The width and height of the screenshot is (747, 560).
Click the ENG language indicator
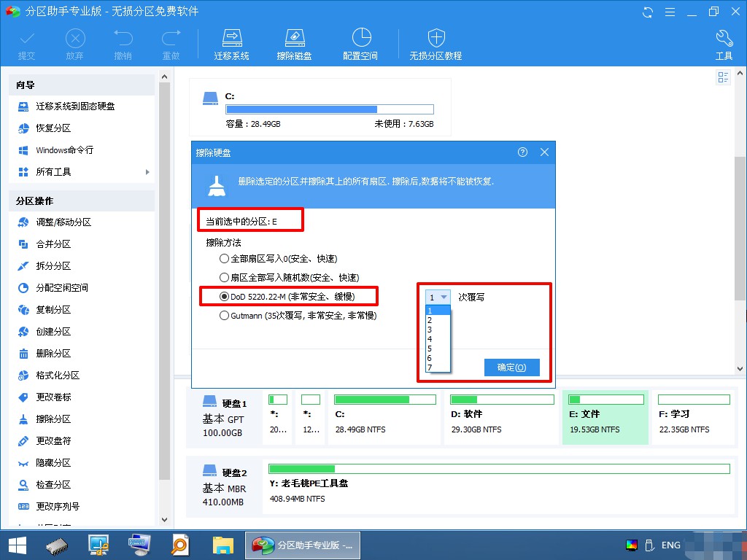(x=671, y=545)
